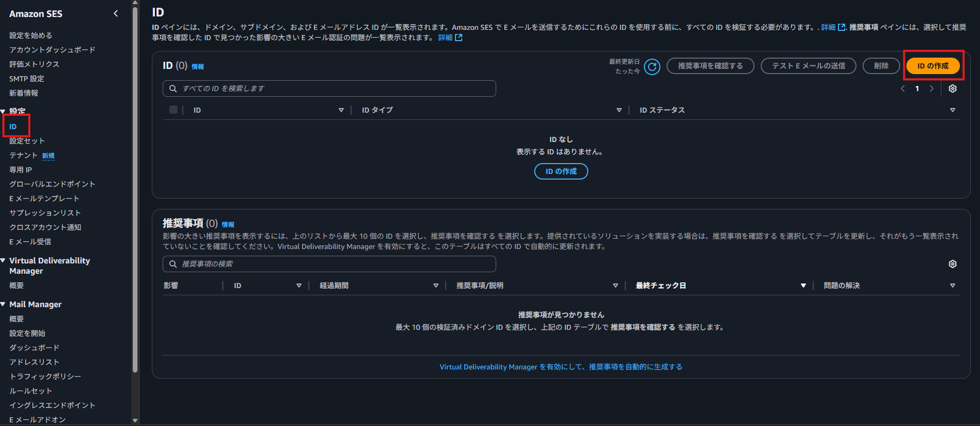
Task: Toggle the select-all checkbox in ID table
Action: click(x=173, y=110)
